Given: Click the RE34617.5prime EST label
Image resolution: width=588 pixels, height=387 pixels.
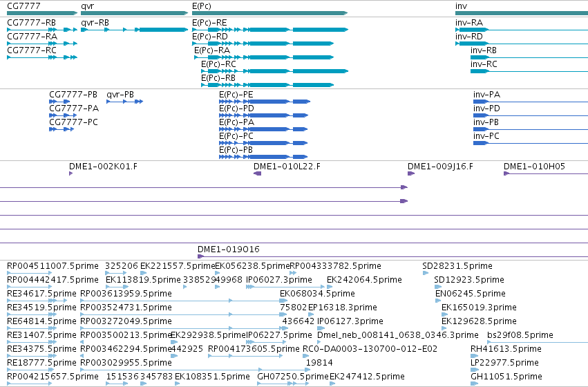Looking at the screenshot, I should click(x=42, y=294).
